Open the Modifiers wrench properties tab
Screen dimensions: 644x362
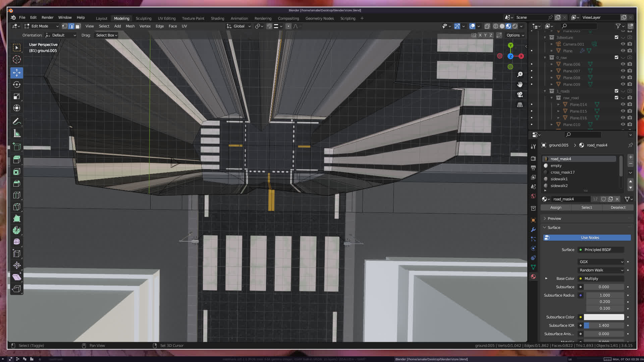point(533,230)
